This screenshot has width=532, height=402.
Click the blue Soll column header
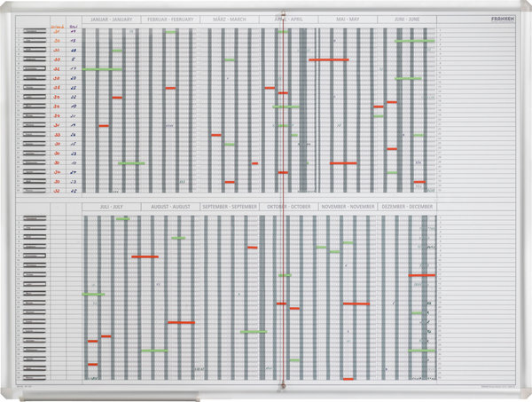point(74,28)
